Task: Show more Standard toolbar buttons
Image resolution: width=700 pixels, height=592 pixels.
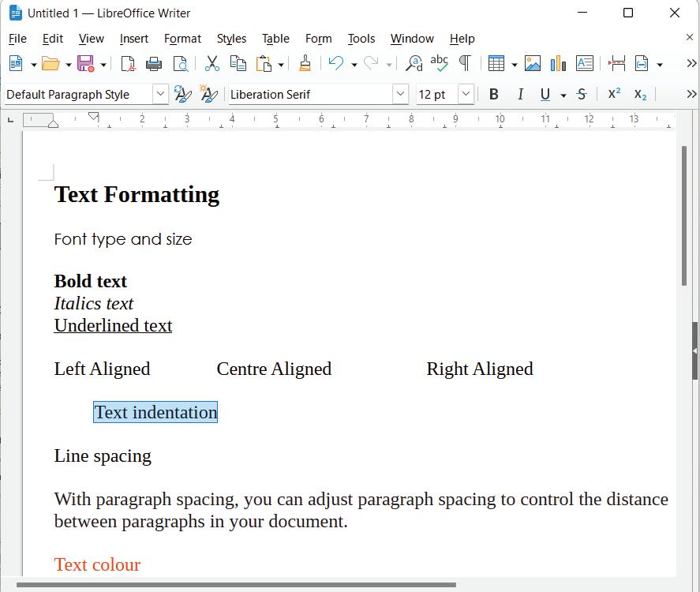Action: pyautogui.click(x=691, y=63)
